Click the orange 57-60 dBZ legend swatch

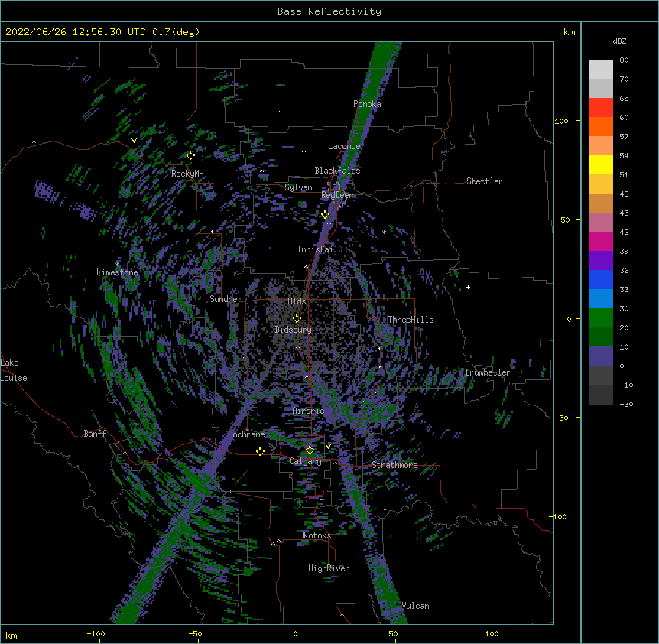(601, 126)
